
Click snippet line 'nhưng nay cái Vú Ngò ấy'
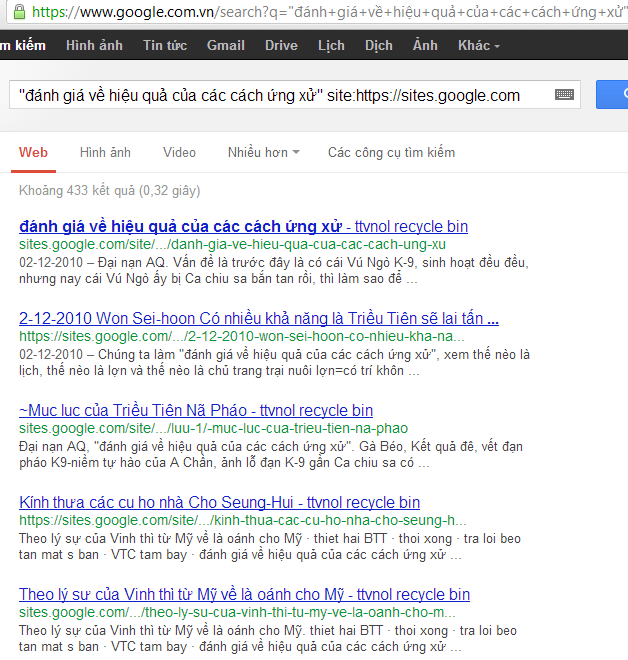click(218, 278)
